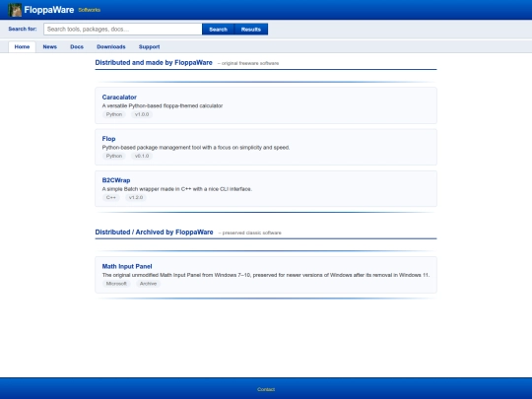Open the News tab
The width and height of the screenshot is (532, 399).
click(x=50, y=47)
